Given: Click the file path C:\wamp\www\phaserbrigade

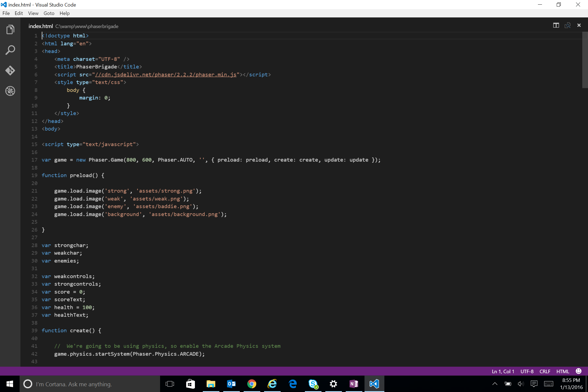Looking at the screenshot, I should coord(87,26).
